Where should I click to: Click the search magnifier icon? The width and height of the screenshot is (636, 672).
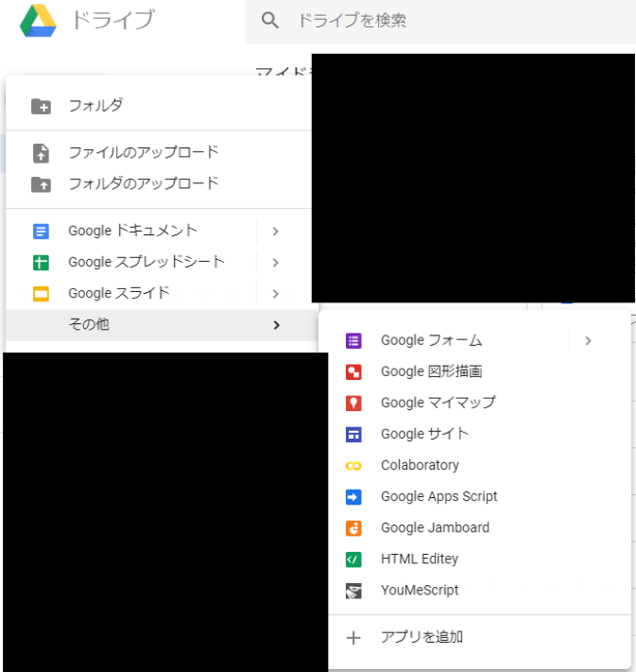click(270, 20)
